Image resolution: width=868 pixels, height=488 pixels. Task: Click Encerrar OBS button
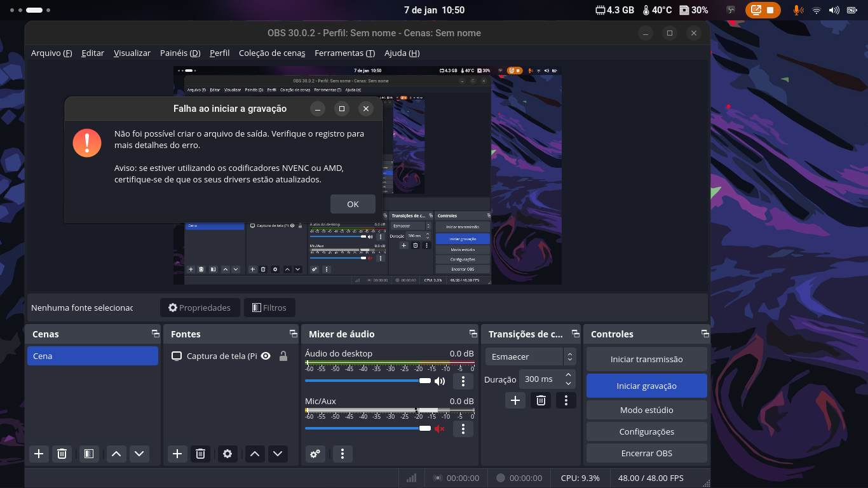pyautogui.click(x=646, y=453)
